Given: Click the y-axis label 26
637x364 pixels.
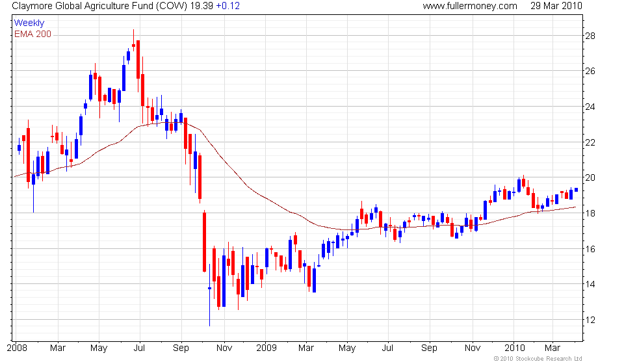Looking at the screenshot, I should click(590, 71).
